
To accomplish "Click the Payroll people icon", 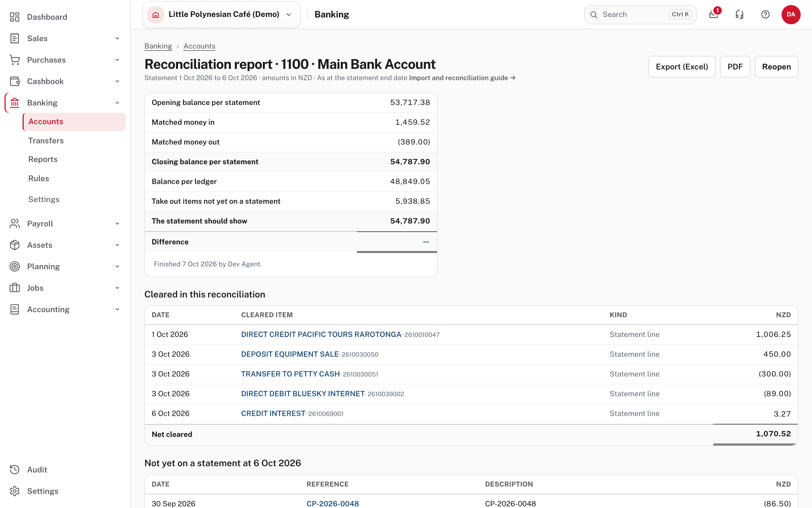I will click(14, 224).
